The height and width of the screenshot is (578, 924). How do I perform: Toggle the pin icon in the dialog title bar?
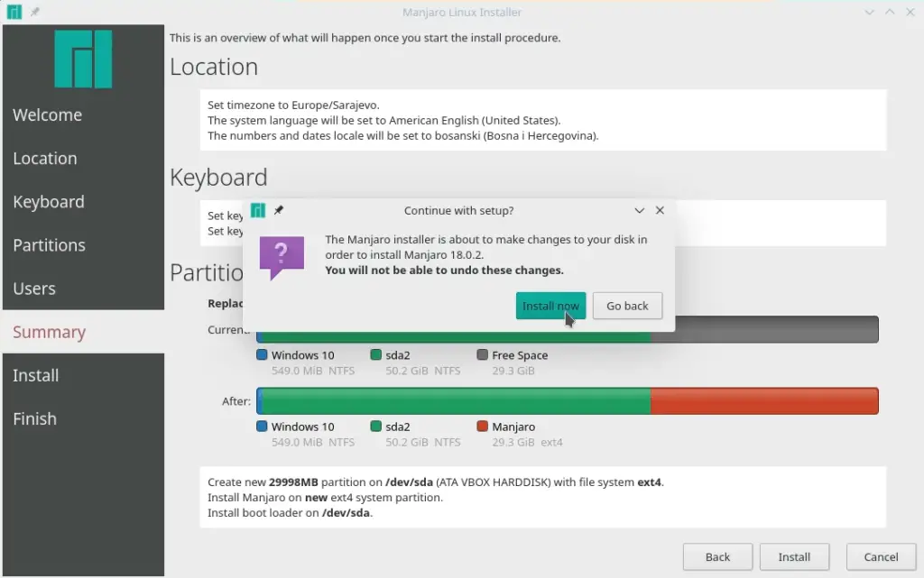click(x=279, y=209)
